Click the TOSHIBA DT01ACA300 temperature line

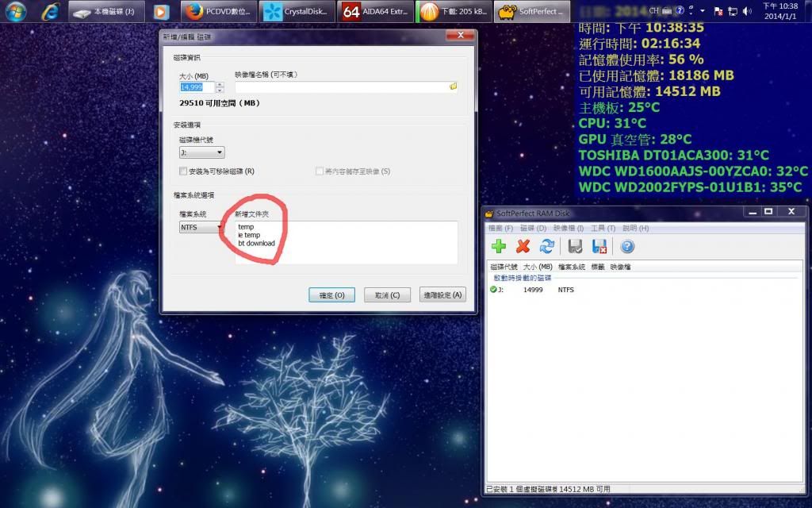tap(674, 155)
